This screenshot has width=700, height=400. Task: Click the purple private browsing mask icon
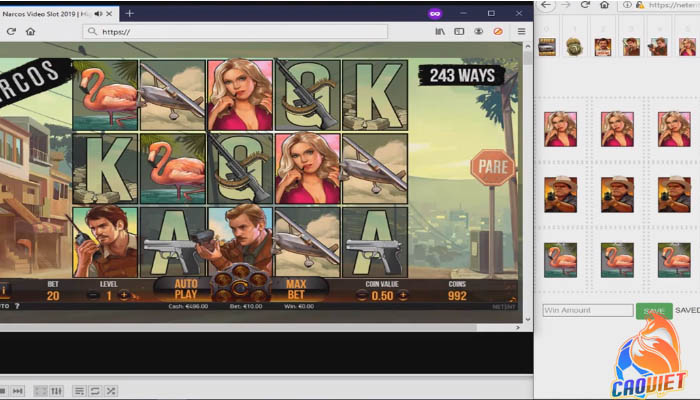click(x=435, y=14)
